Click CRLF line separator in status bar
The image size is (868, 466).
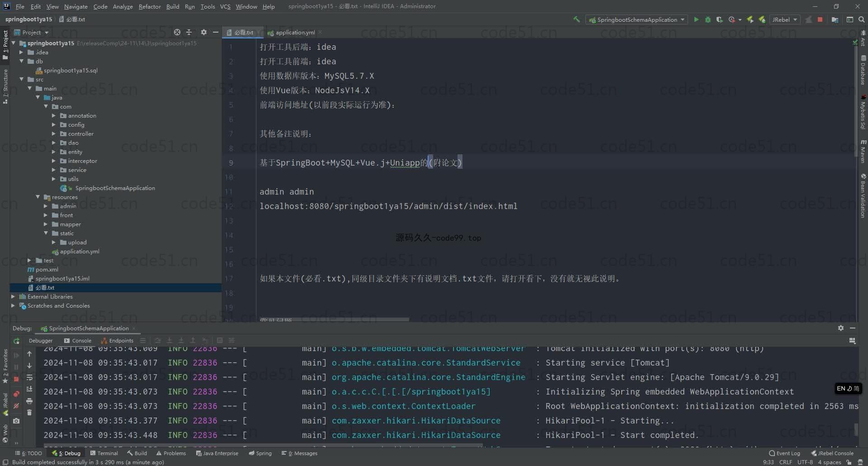point(786,462)
